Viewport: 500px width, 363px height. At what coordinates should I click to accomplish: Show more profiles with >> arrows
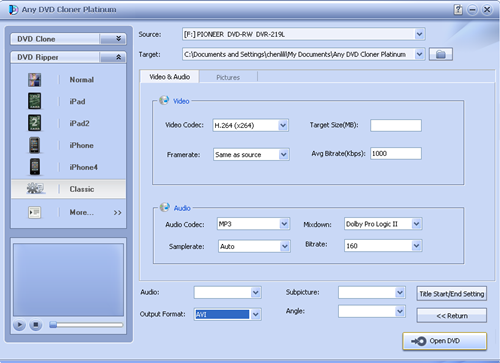tap(117, 213)
